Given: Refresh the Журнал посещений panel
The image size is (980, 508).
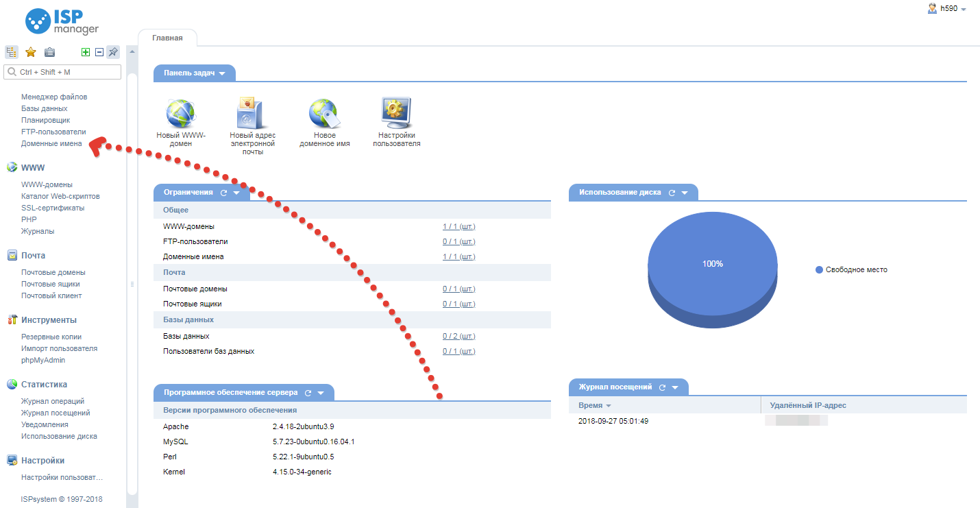Looking at the screenshot, I should point(662,387).
